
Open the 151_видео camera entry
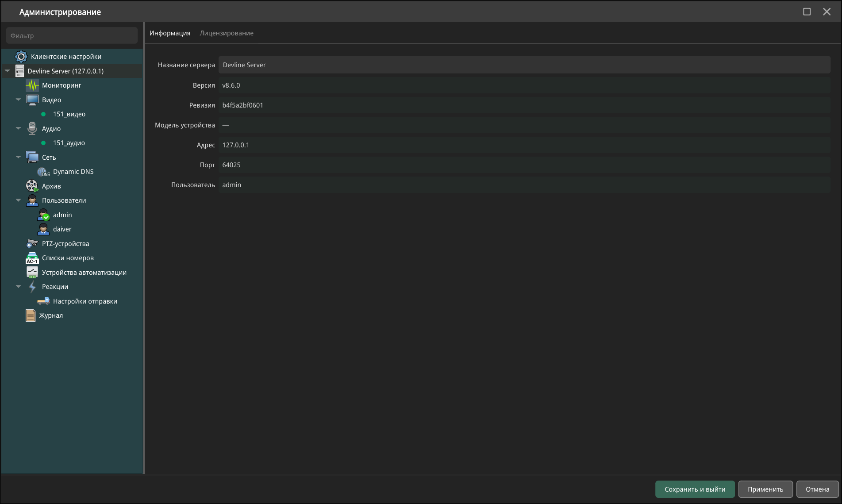click(69, 114)
